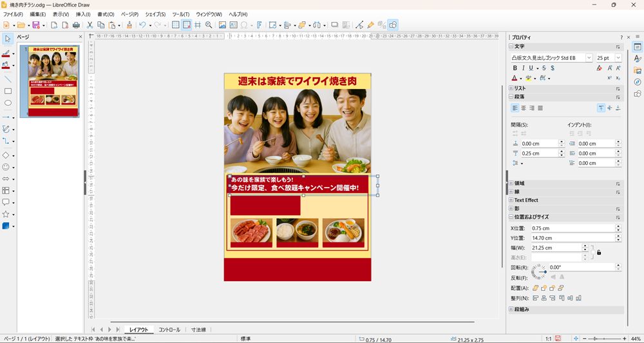Click zoom in plus button

click(625, 339)
